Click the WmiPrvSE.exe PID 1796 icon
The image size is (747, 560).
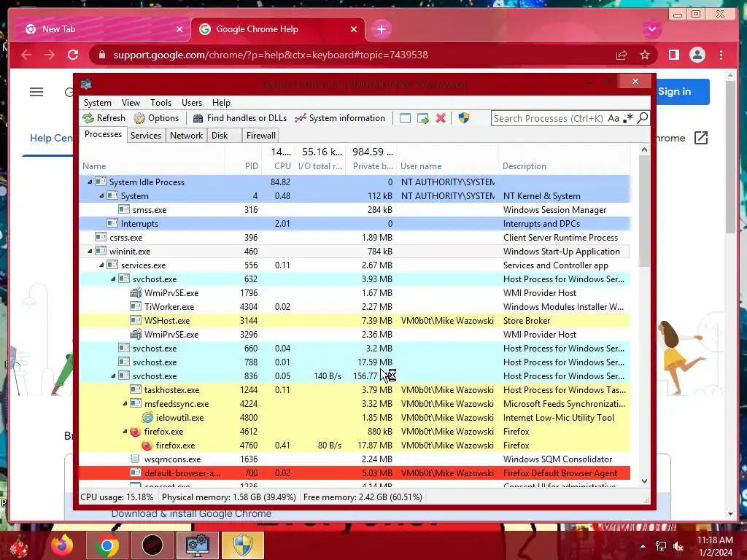point(136,292)
